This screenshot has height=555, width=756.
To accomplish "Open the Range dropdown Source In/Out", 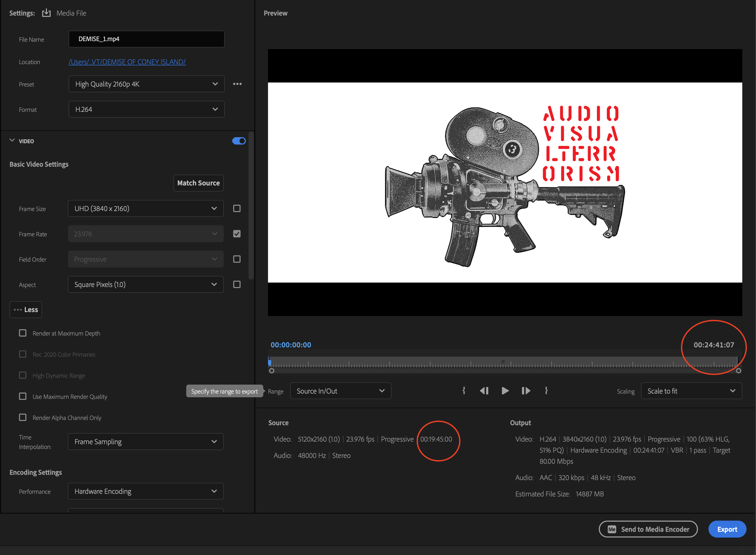I will tap(340, 391).
